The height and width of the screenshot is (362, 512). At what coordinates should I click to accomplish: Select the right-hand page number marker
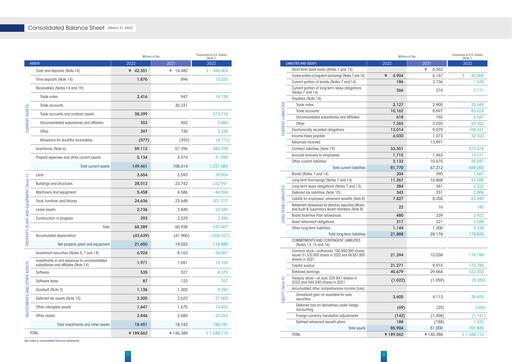click(384, 356)
